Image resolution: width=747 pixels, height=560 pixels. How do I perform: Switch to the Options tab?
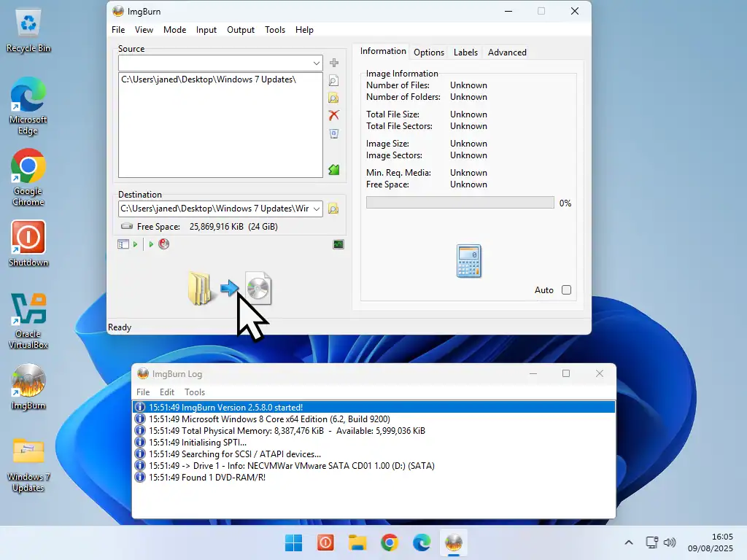pos(429,52)
